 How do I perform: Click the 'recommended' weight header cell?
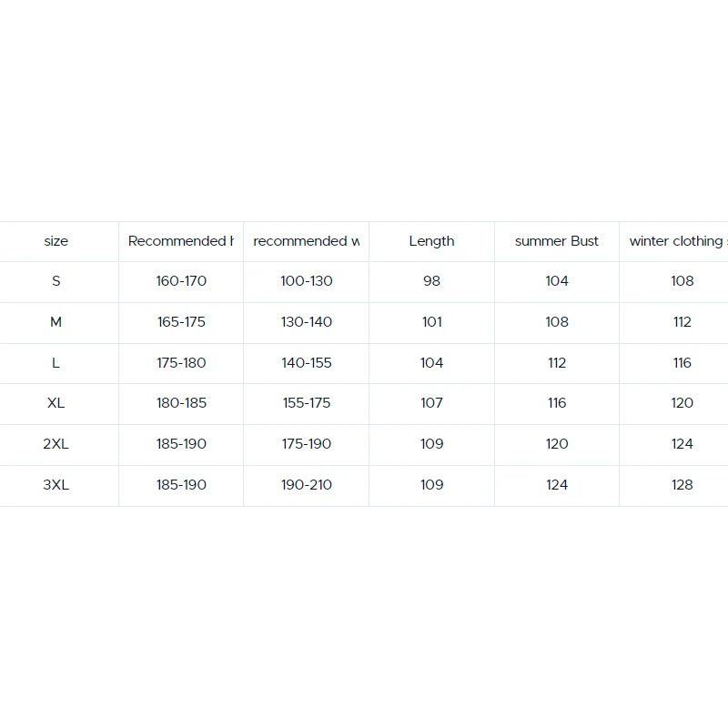[306, 241]
